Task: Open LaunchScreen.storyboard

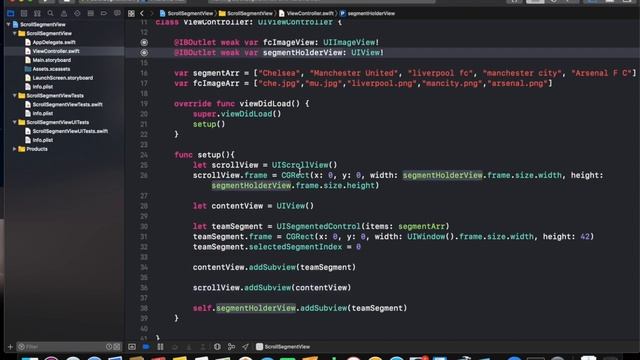Action: pyautogui.click(x=62, y=78)
